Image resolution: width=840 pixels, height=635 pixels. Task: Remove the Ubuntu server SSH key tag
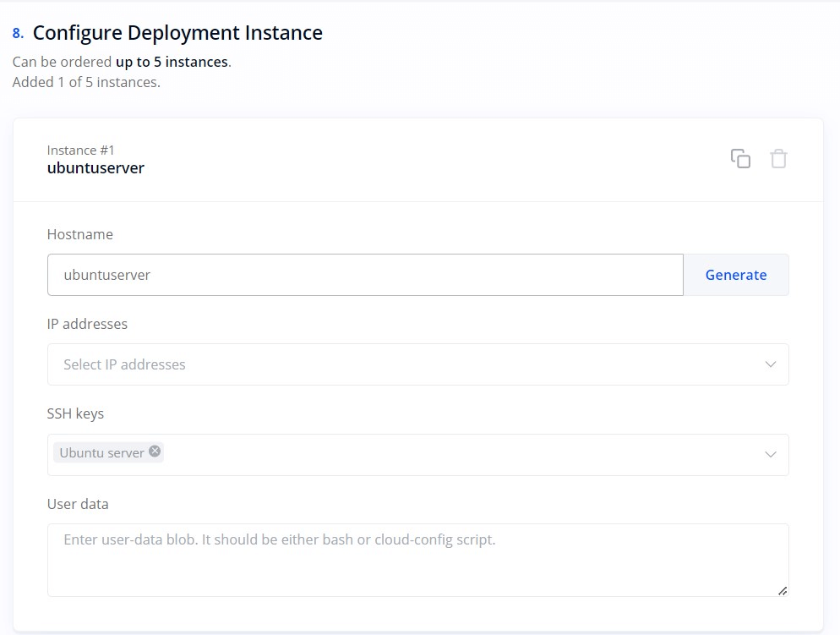tap(155, 452)
